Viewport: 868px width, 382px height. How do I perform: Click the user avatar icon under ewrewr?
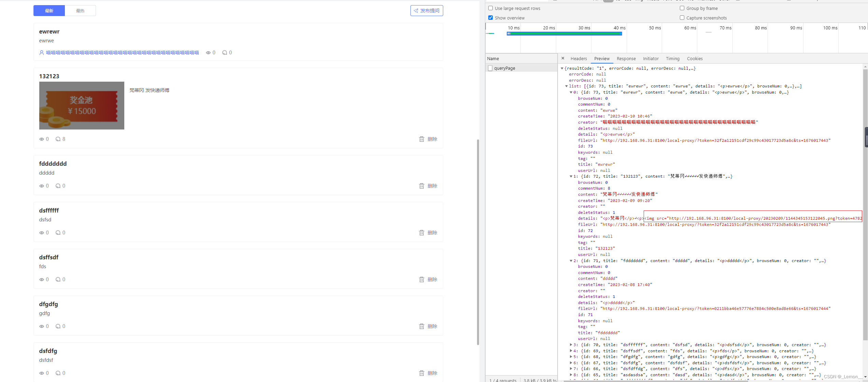click(x=42, y=53)
